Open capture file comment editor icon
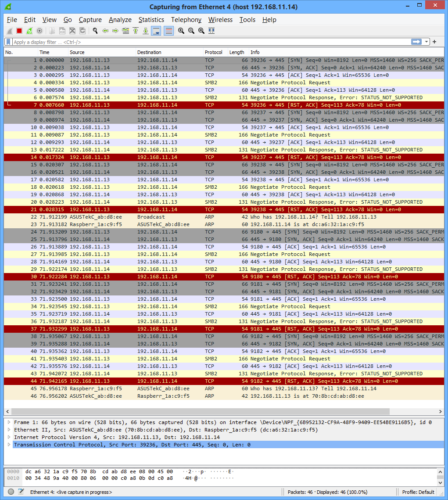 pos(21,492)
